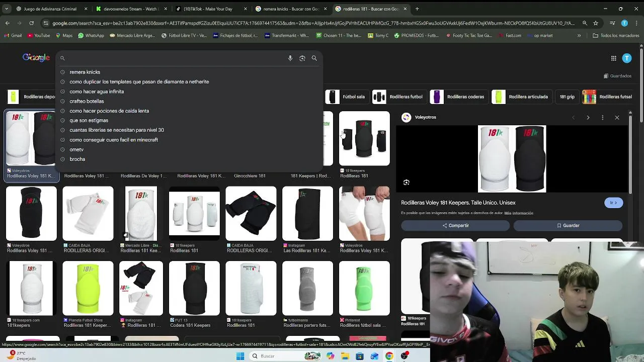Image resolution: width=644 pixels, height=362 pixels.
Task: Open the Guardados saved items link
Action: coord(617,76)
